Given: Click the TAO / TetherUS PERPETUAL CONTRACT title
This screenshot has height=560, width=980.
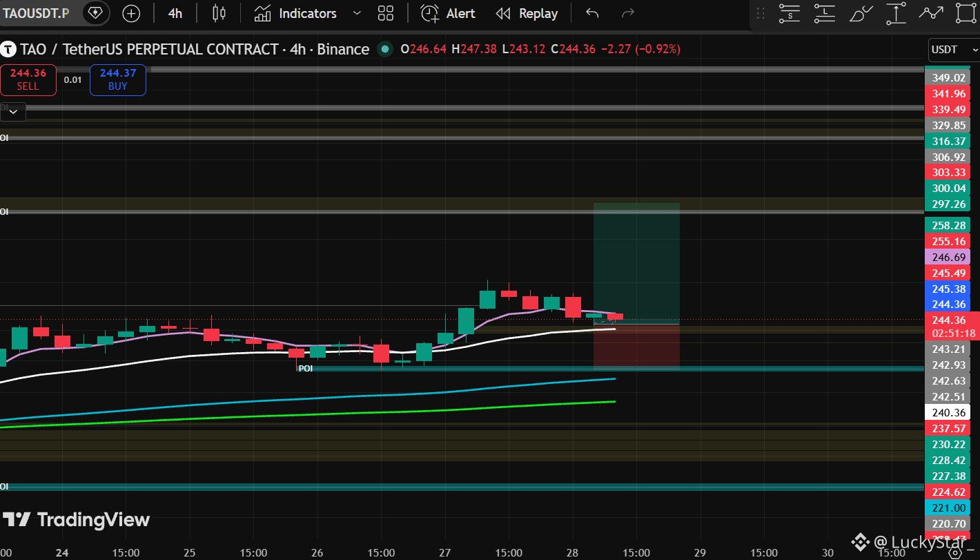Looking at the screenshot, I should click(x=195, y=49).
